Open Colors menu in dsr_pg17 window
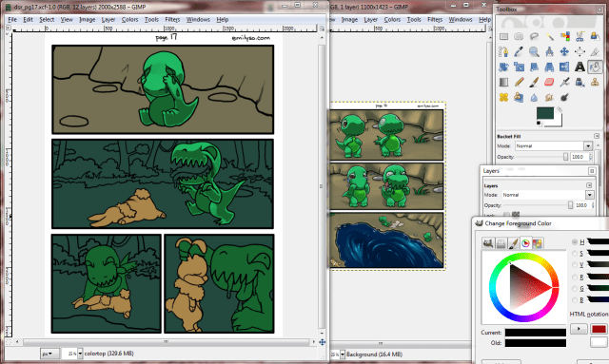This screenshot has width=609, height=364. [x=129, y=19]
